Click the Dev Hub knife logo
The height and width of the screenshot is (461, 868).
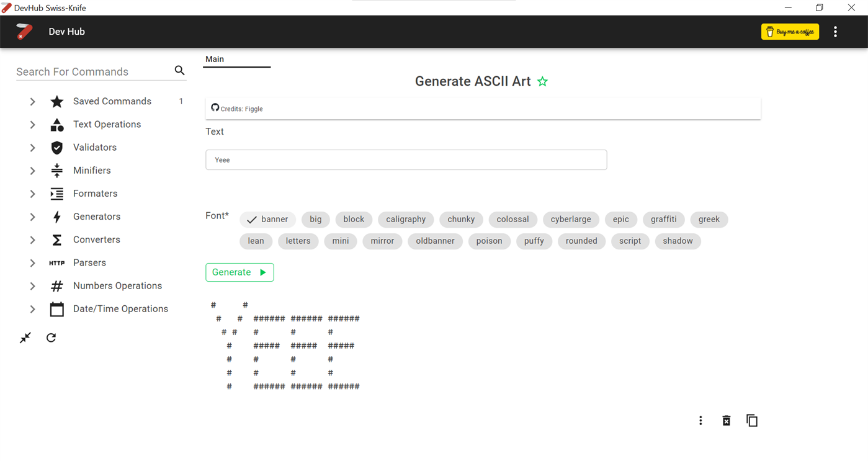point(24,32)
